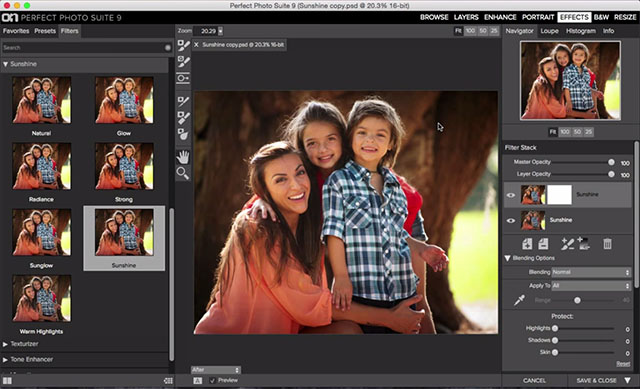
Task: Expand the Tone Enhancer category
Action: pos(5,360)
